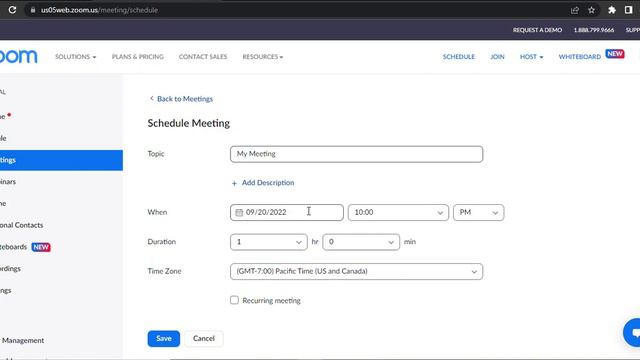Open the Time Zone dropdown

tap(356, 271)
